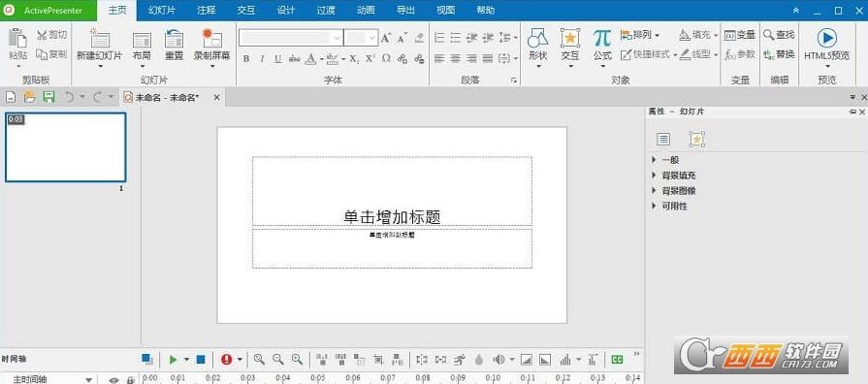Click the Record Screen (录制屏幕) icon
Viewport: 868px width, 384px height.
(211, 39)
